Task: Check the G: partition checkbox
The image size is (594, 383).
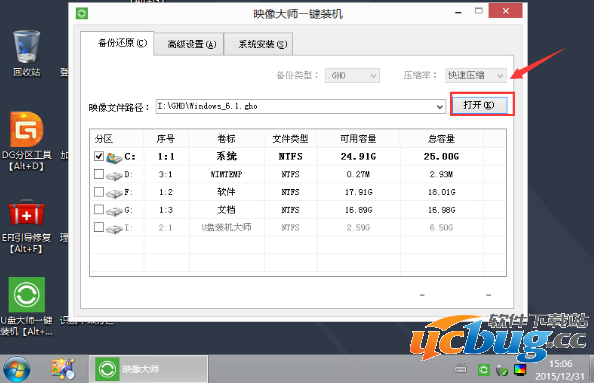Action: pyautogui.click(x=99, y=209)
